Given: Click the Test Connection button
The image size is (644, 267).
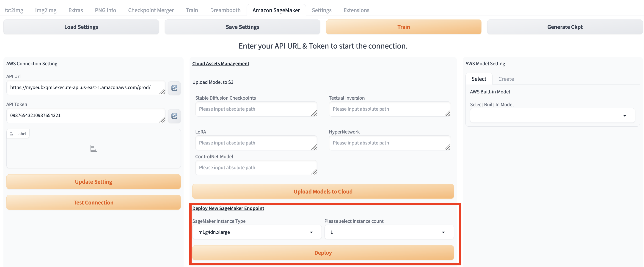Looking at the screenshot, I should point(93,203).
